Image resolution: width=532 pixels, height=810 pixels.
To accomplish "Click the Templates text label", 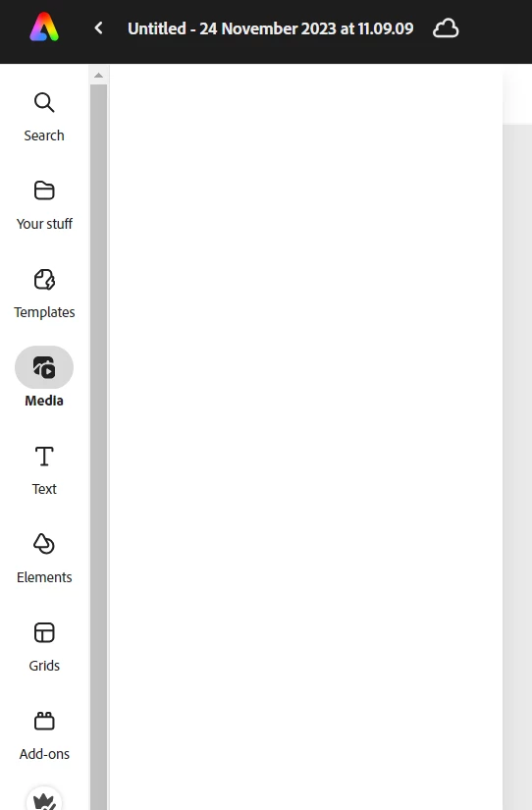I will coord(44,312).
